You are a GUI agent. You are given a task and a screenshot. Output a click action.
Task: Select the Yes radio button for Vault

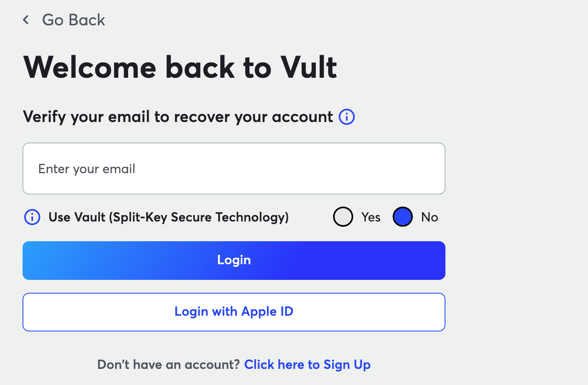click(x=343, y=217)
